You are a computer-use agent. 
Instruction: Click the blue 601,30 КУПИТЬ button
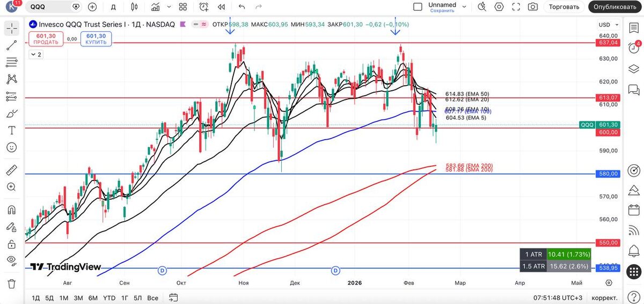pos(96,39)
